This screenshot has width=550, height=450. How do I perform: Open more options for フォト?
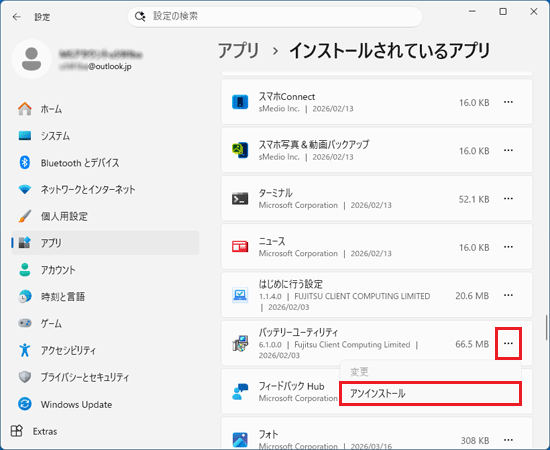tap(508, 440)
